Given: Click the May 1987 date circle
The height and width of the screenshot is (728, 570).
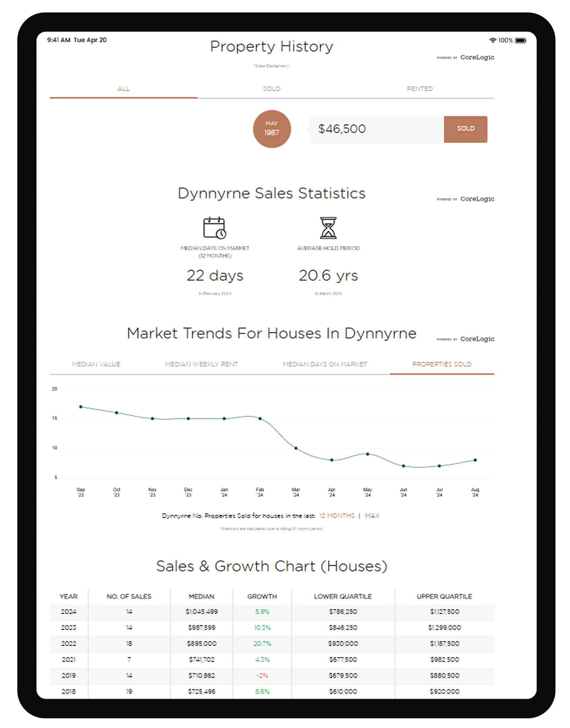Looking at the screenshot, I should coord(272,129).
